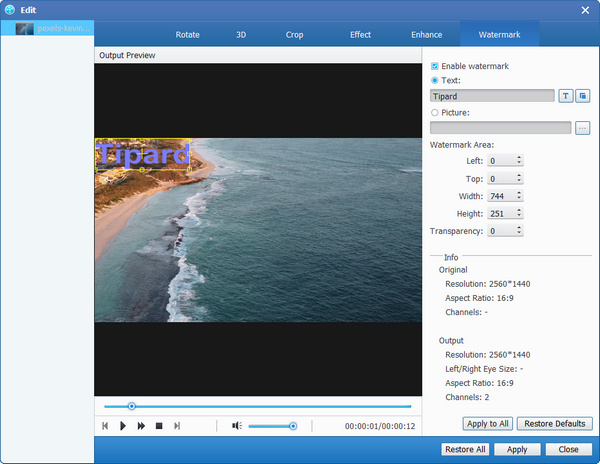600x464 pixels.
Task: Increase the Left value stepper
Action: click(x=519, y=158)
